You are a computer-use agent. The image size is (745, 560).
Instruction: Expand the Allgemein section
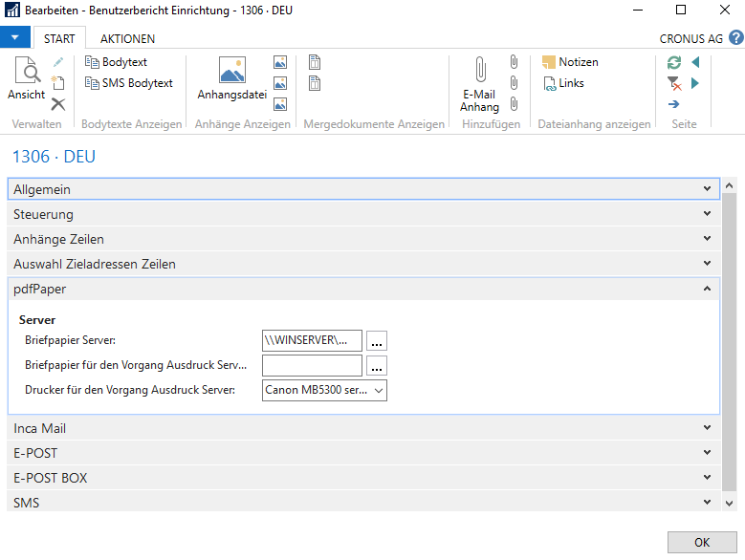(364, 189)
